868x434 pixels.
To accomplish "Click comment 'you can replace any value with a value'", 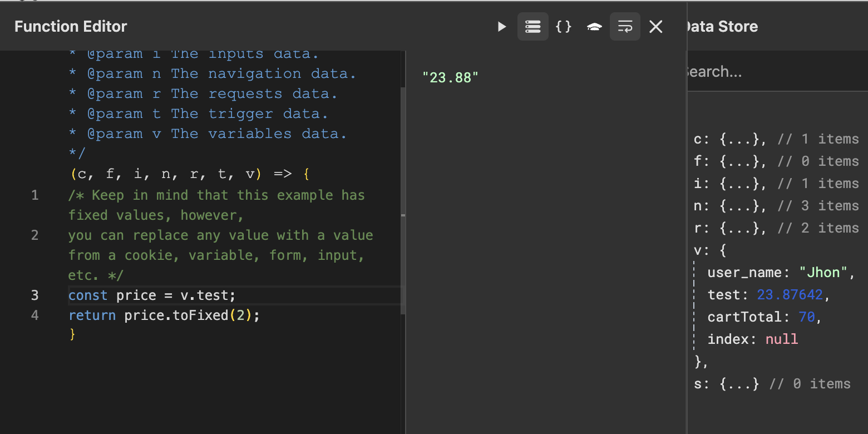I will point(220,235).
